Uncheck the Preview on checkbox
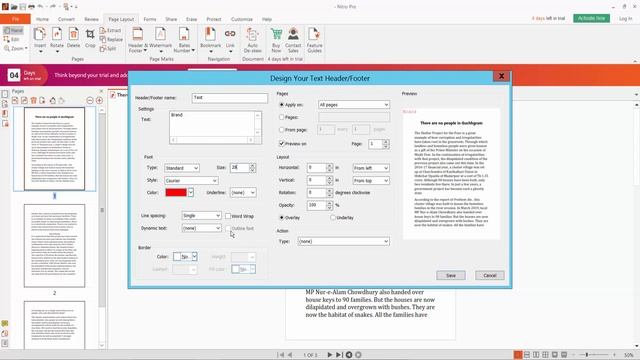The image size is (640, 360). tap(282, 143)
